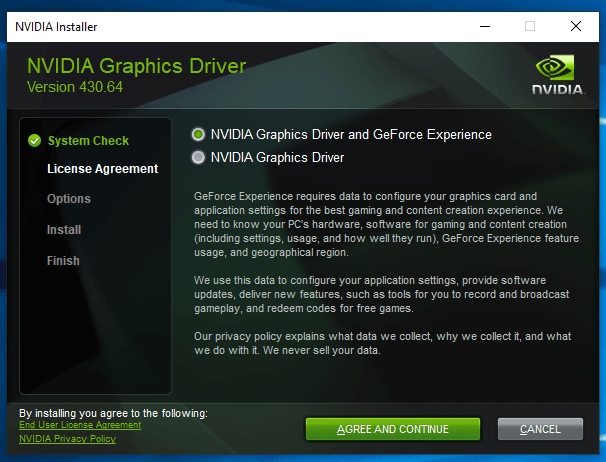The width and height of the screenshot is (606, 462).
Task: Click the paragraph starting 'We use this data'
Action: coord(381,294)
